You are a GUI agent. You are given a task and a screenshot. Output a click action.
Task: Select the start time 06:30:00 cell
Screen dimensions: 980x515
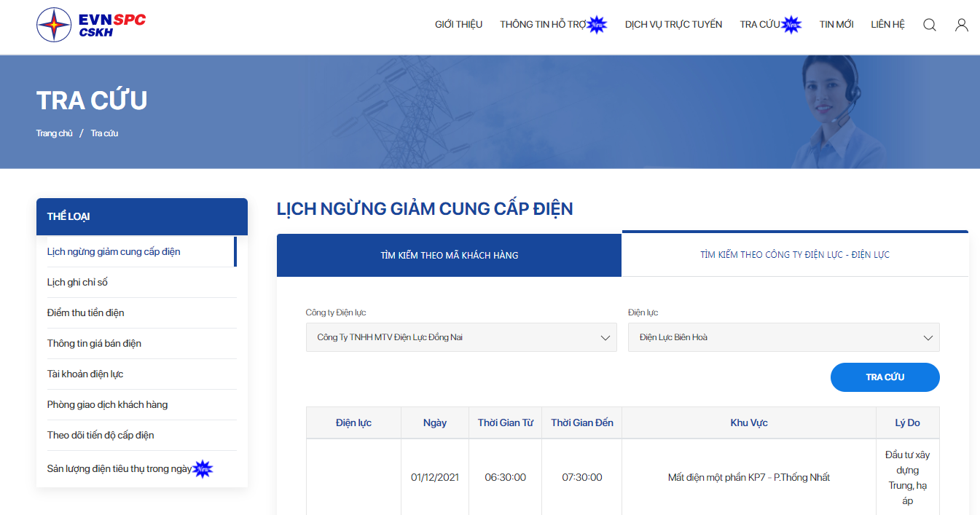[506, 477]
